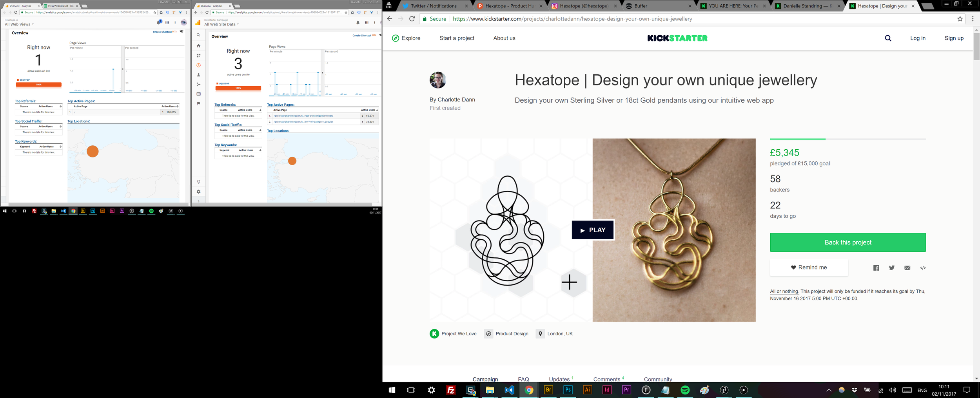Open the Product Design category link
Viewport: 980px width, 398px height.
coord(506,334)
